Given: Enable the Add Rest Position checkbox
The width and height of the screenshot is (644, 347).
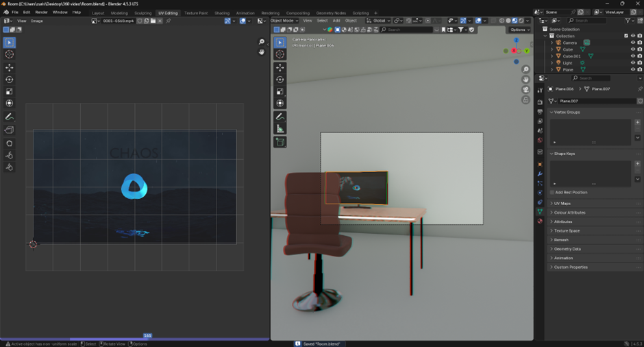Looking at the screenshot, I should click(552, 192).
